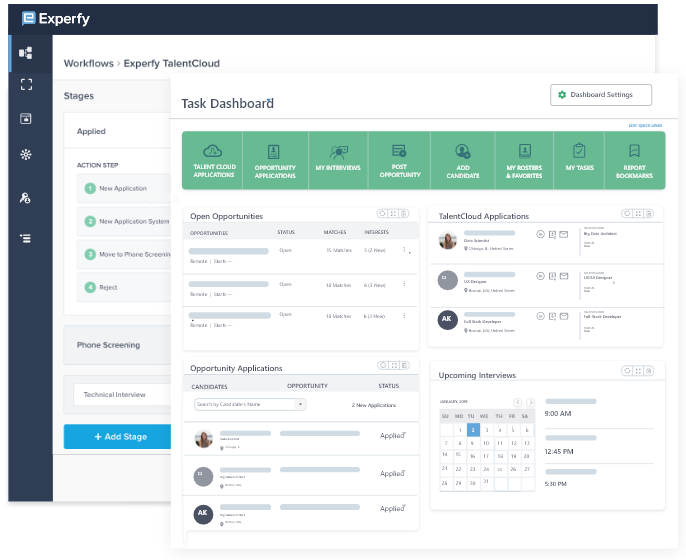This screenshot has width=686, height=560.
Task: Click LinkedIn icon for Data Scientist applicant
Action: 540,234
